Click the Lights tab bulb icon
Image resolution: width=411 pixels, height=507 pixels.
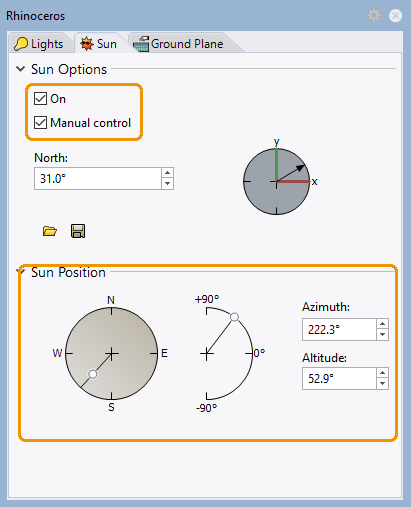[x=21, y=44]
